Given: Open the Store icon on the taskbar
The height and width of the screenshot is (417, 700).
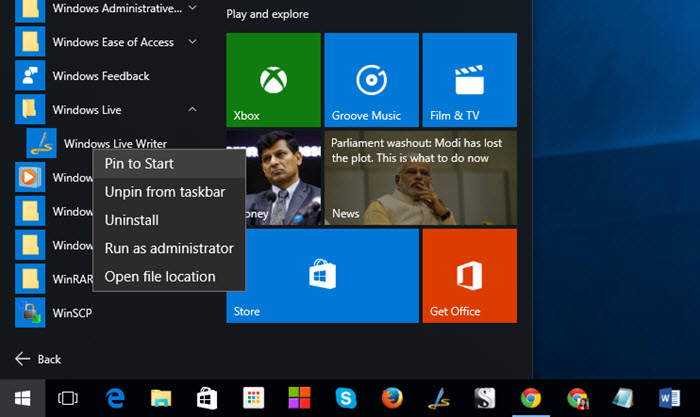Looking at the screenshot, I should click(207, 398).
